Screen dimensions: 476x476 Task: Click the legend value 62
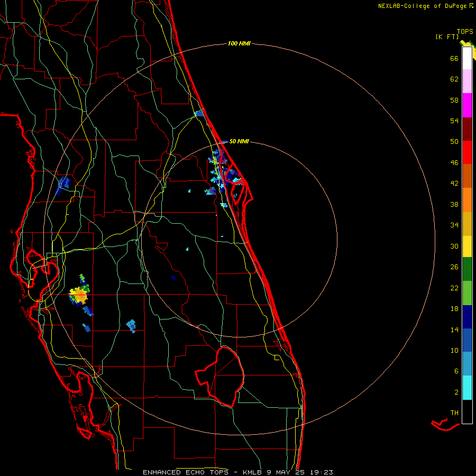[x=454, y=79]
